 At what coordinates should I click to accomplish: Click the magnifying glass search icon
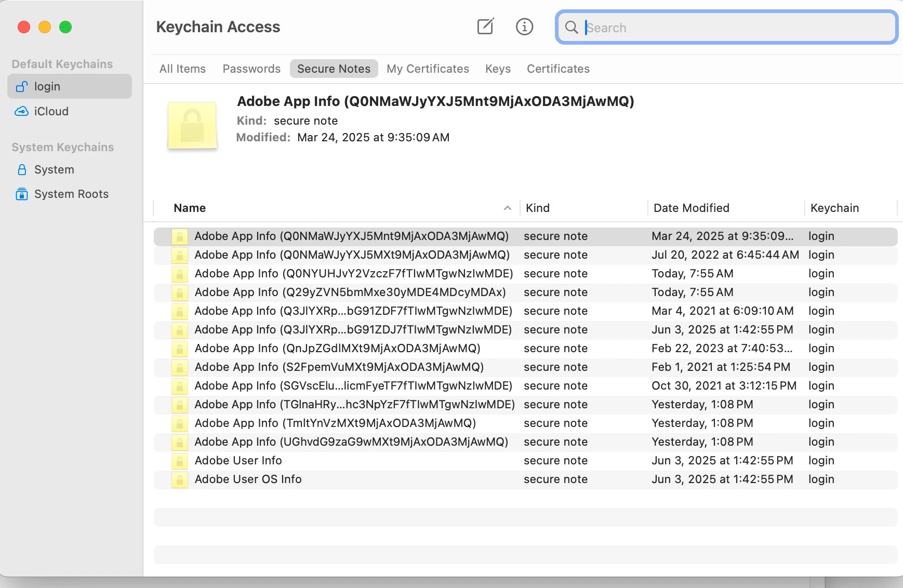pos(571,28)
